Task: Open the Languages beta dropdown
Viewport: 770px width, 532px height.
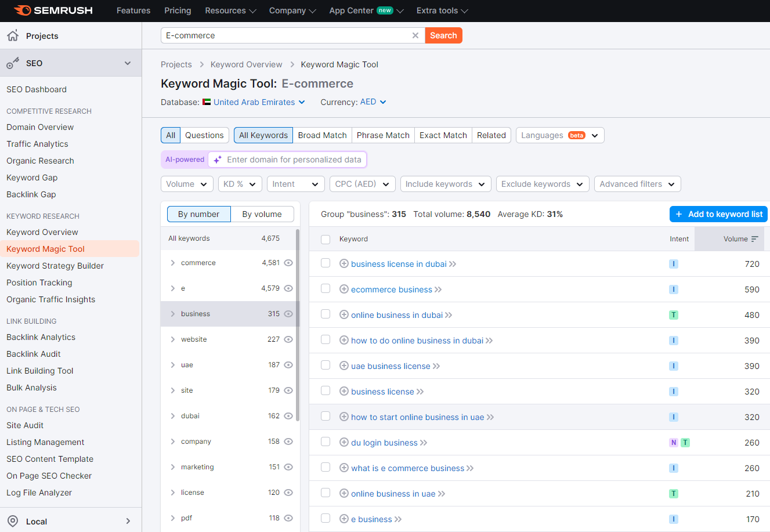Action: (x=560, y=135)
